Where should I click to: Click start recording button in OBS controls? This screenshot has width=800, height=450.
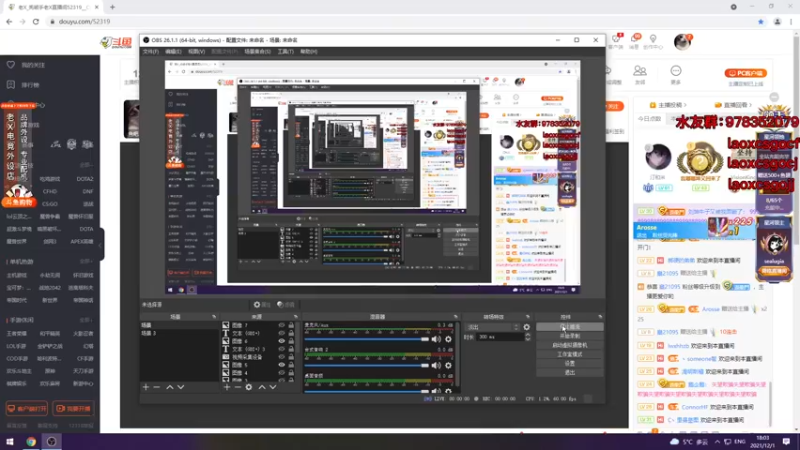[569, 336]
